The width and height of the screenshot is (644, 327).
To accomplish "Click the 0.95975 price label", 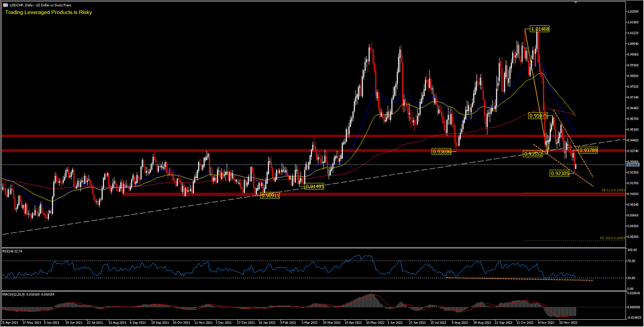I will (x=538, y=116).
